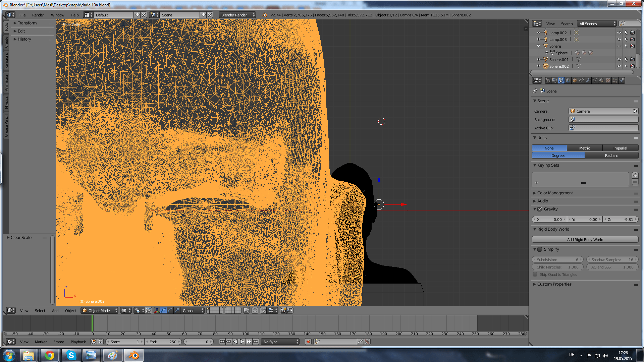Click the proportional editing circle icon
This screenshot has height=362, width=644.
tap(255, 310)
